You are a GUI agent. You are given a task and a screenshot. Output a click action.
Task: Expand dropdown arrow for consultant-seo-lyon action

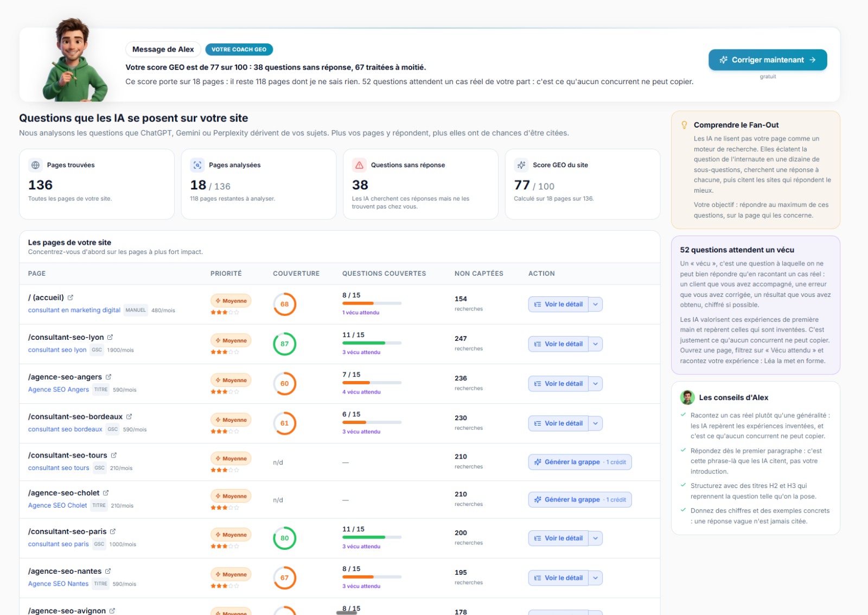[595, 344]
